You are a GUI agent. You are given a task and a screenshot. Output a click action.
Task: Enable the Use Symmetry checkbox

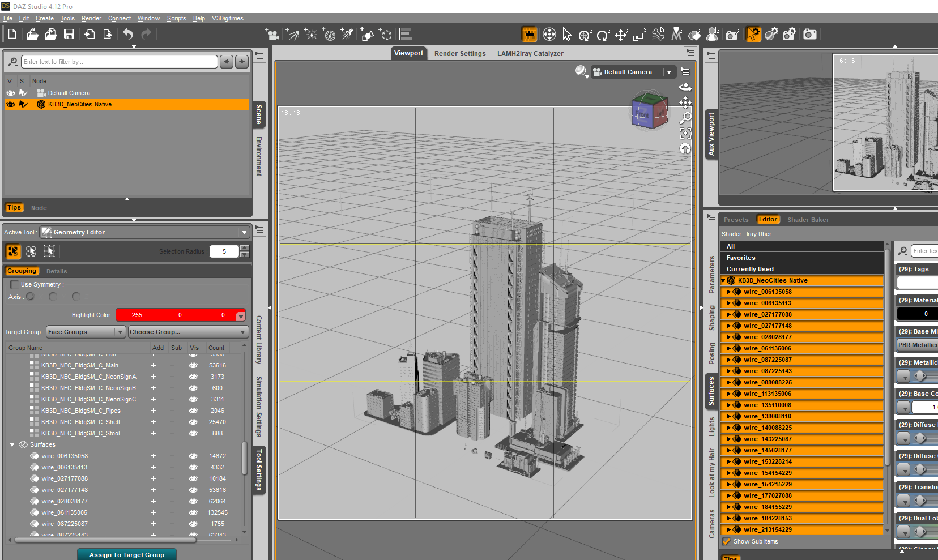coord(15,284)
